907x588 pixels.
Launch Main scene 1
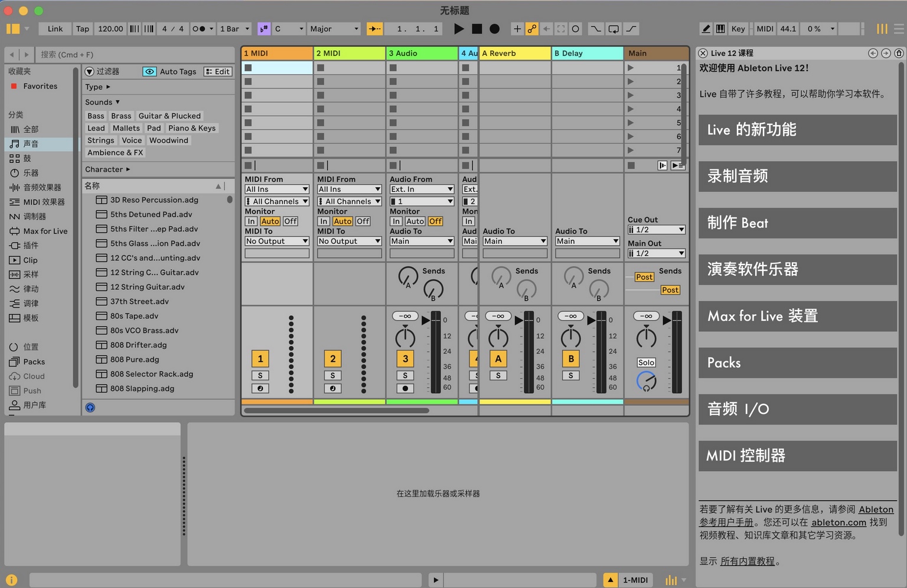click(x=631, y=68)
